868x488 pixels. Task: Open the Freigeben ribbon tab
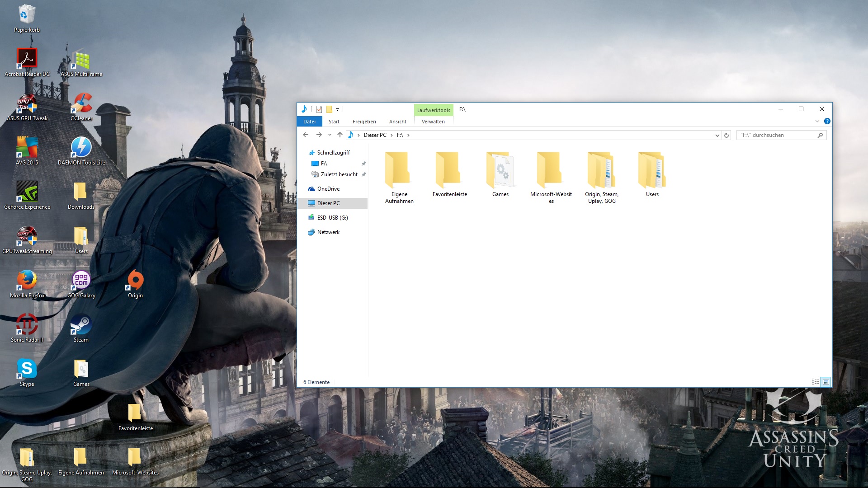364,122
